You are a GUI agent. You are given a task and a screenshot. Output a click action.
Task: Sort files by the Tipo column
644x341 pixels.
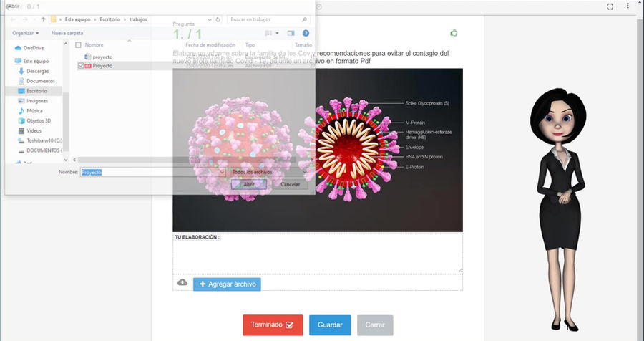point(250,45)
